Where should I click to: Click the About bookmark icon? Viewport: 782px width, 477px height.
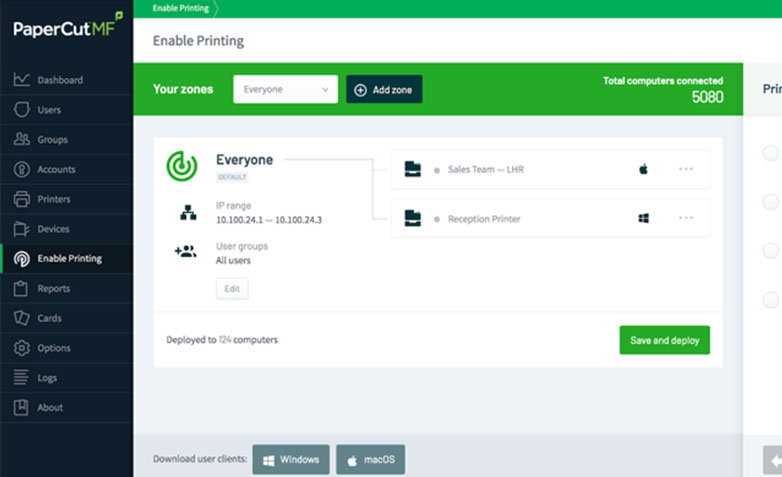pyautogui.click(x=21, y=407)
